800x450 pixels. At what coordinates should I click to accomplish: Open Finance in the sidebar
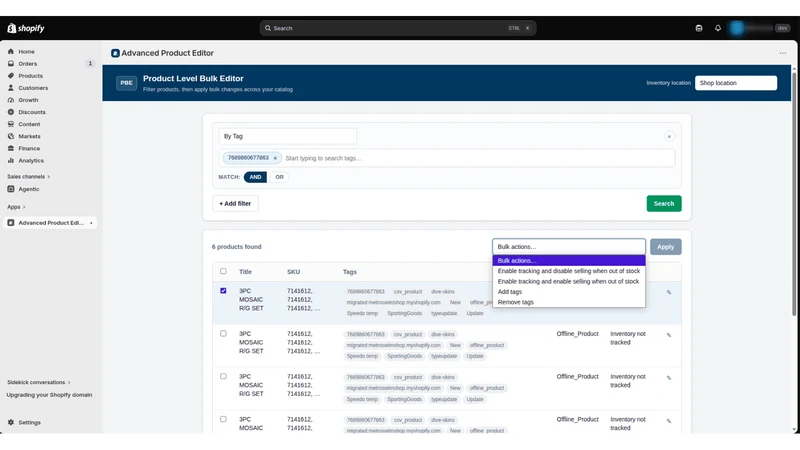click(29, 148)
